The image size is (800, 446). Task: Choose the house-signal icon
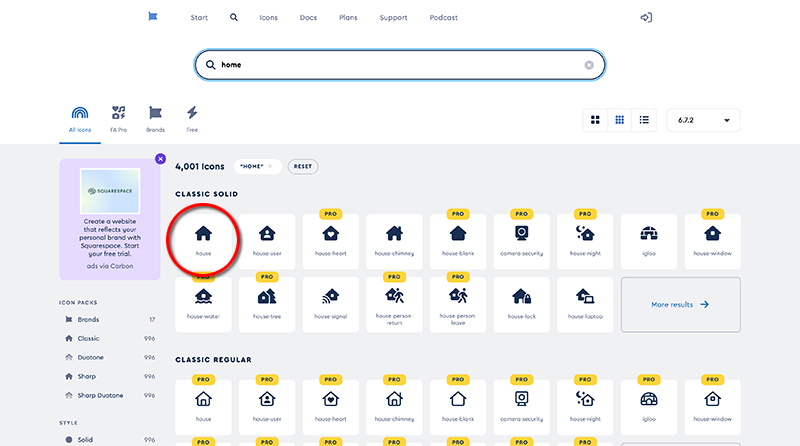click(x=330, y=299)
